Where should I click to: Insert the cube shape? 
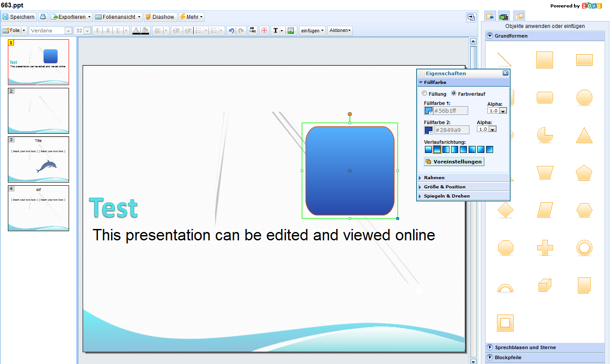pyautogui.click(x=545, y=286)
